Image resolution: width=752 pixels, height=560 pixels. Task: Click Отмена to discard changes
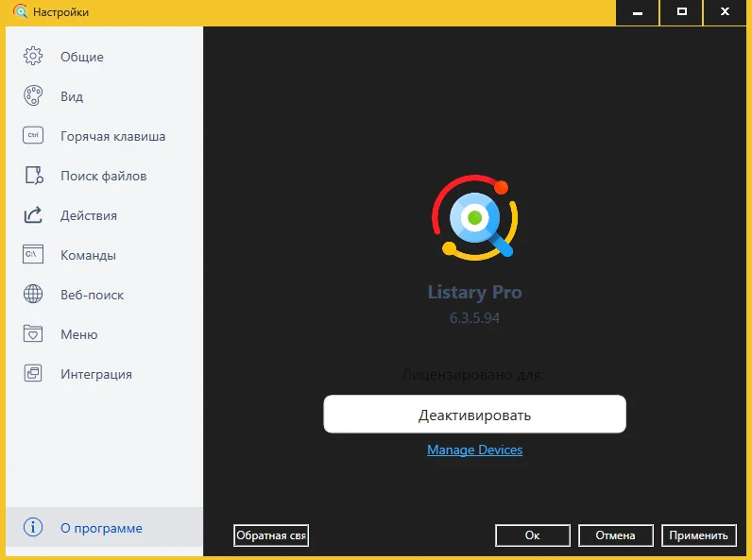coord(615,535)
